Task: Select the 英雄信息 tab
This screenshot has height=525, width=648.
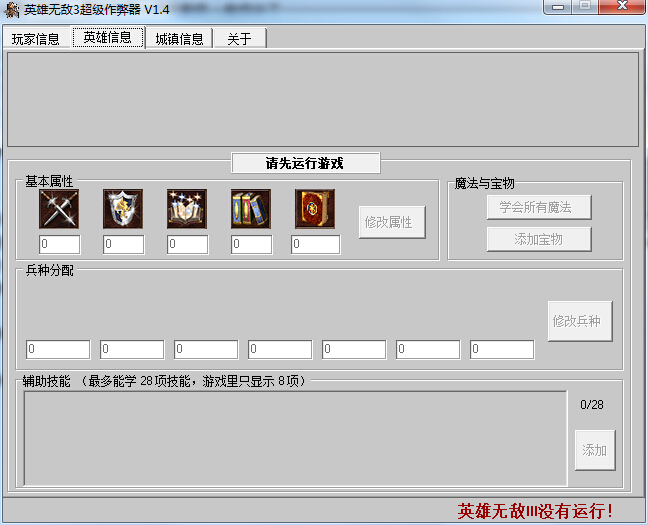Action: [107, 38]
